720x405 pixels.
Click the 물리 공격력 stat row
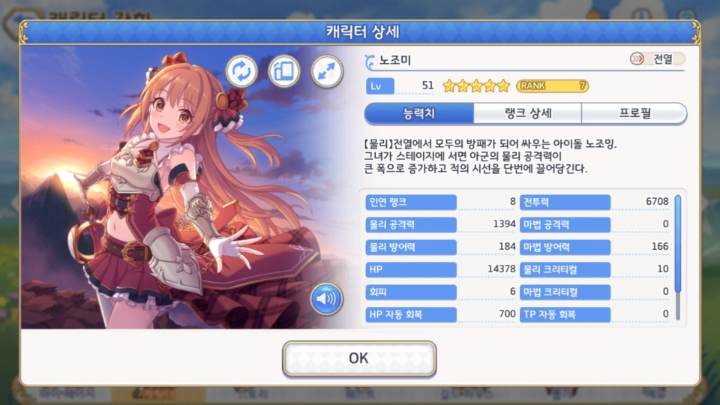pos(441,225)
